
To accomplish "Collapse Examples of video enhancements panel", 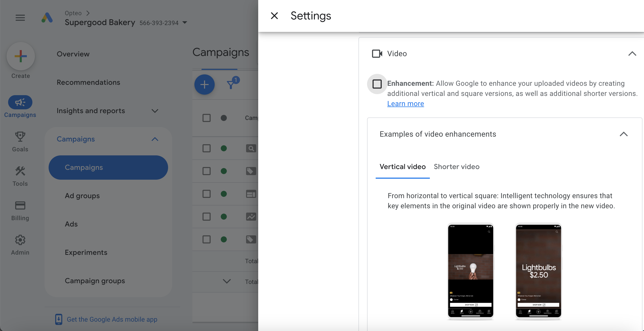I will pyautogui.click(x=624, y=134).
